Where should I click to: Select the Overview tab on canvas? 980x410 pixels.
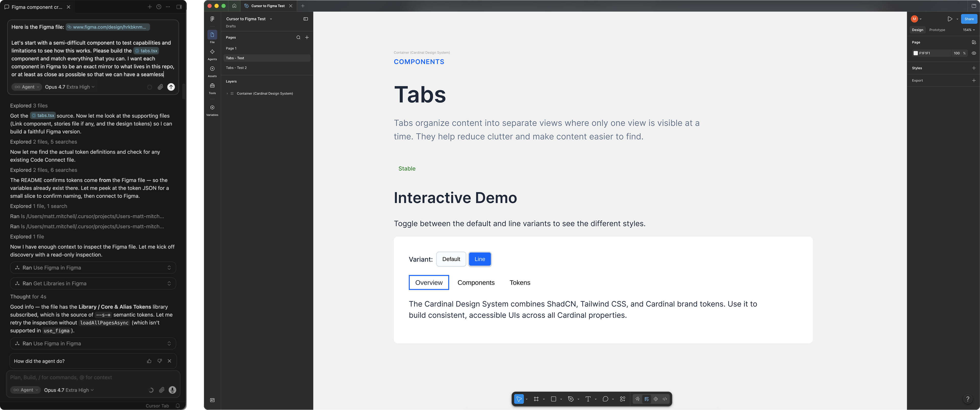click(429, 283)
